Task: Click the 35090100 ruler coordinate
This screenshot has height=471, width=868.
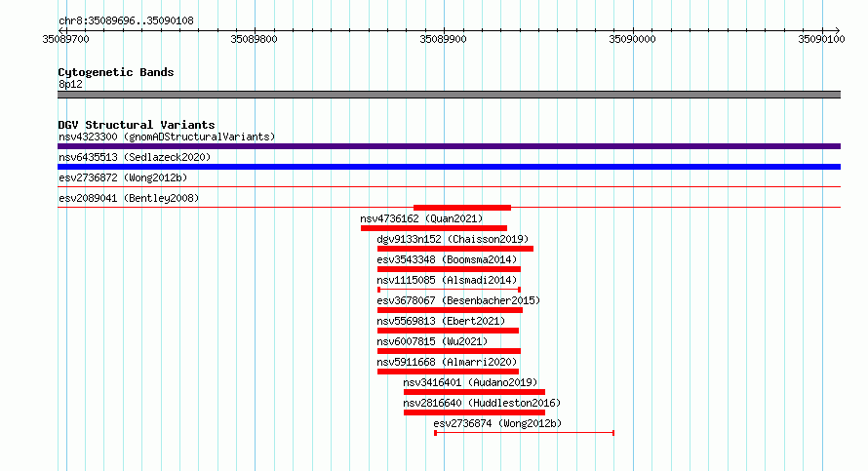Action: tap(821, 39)
